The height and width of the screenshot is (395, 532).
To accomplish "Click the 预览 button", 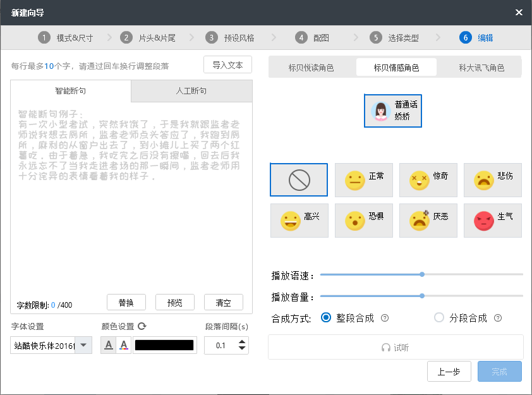I will (175, 302).
